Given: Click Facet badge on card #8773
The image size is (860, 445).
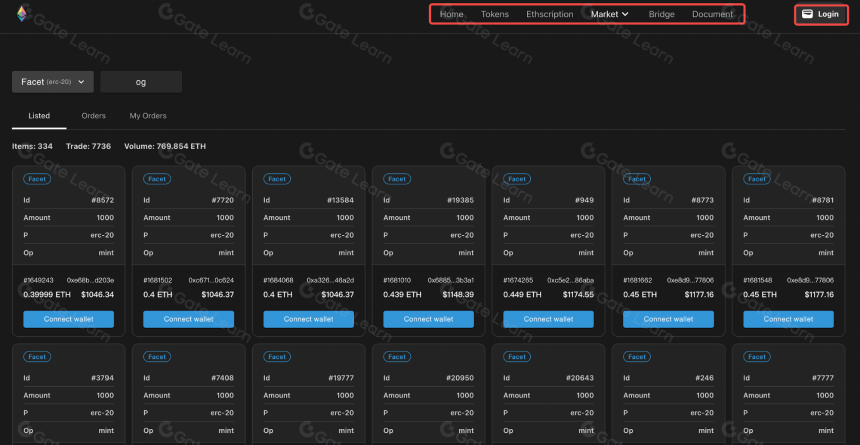Looking at the screenshot, I should (637, 179).
